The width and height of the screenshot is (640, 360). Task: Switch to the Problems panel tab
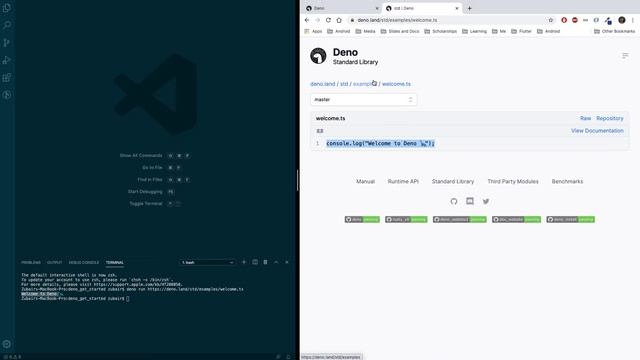point(31,262)
